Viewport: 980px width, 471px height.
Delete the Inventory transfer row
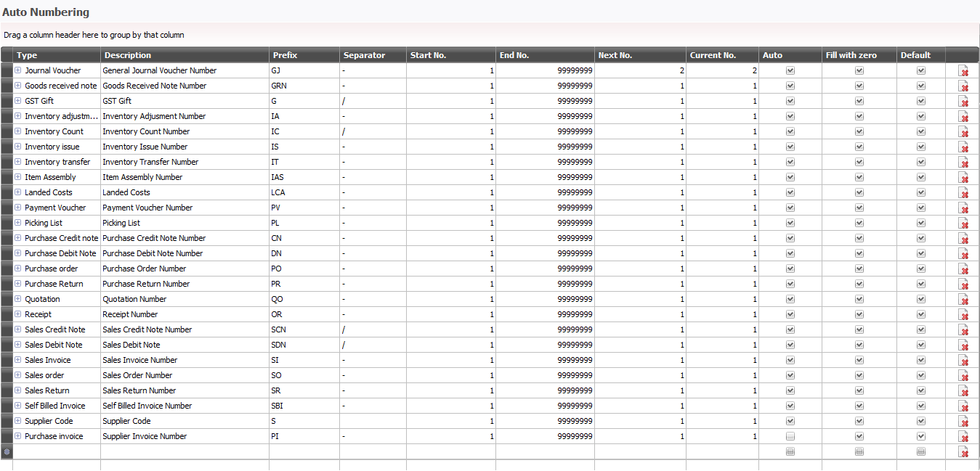(x=964, y=163)
